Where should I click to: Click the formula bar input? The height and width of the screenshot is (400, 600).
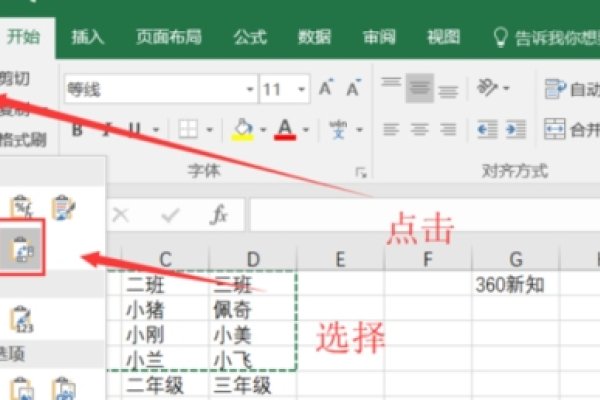point(425,215)
